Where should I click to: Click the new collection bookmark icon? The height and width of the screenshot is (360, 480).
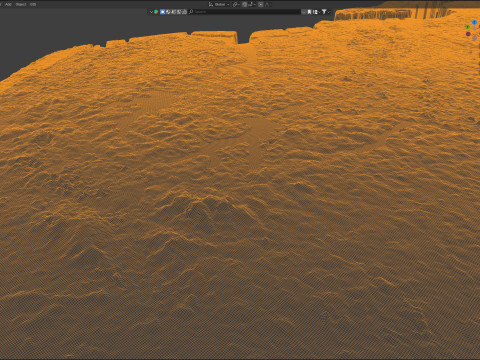(309, 12)
